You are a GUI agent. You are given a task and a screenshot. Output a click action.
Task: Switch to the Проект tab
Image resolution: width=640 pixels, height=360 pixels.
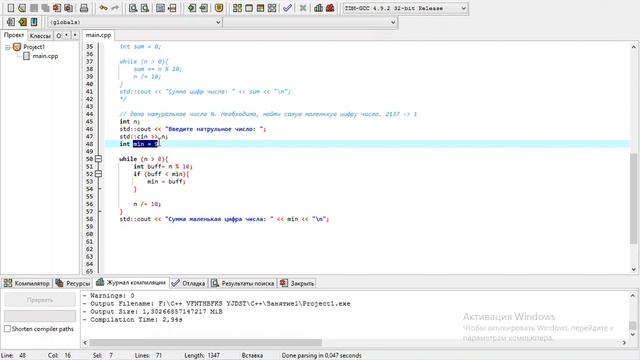(x=14, y=35)
